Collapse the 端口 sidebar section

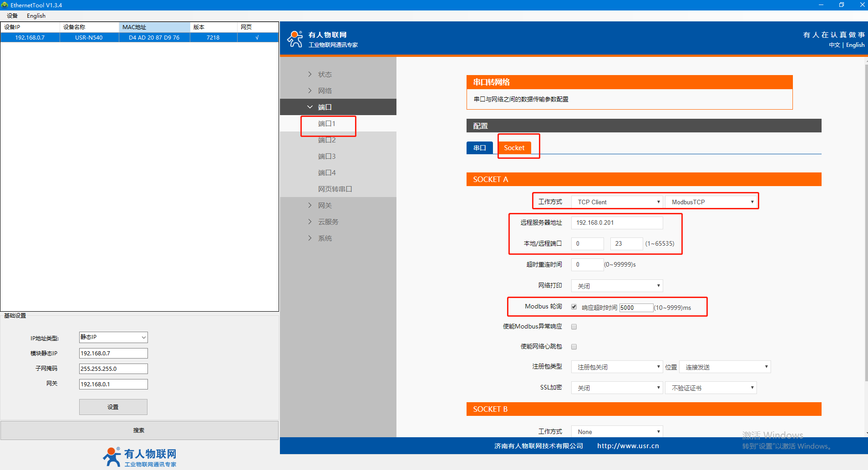pos(310,107)
